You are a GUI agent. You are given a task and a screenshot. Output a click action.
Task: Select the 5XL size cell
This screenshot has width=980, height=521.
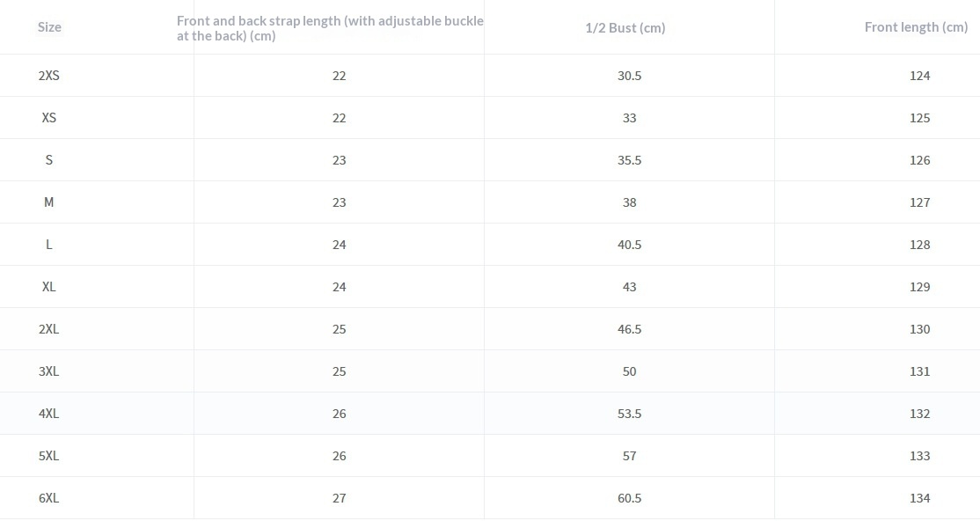point(49,456)
